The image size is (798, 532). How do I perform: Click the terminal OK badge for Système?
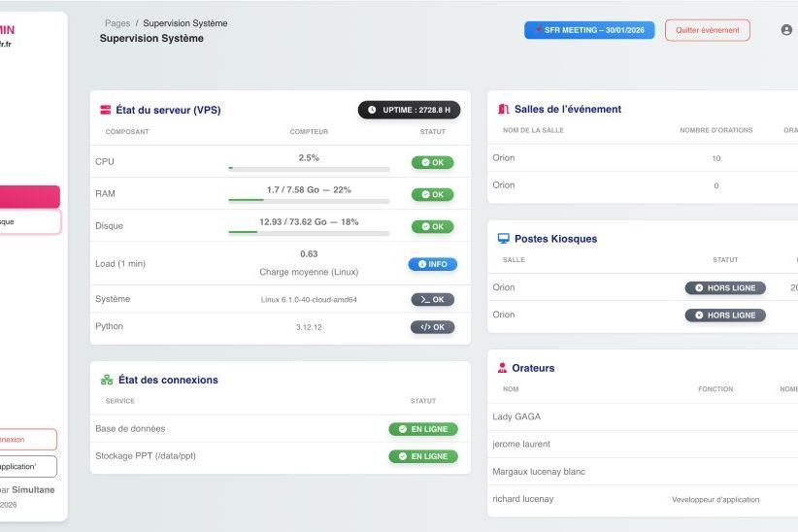coord(432,300)
